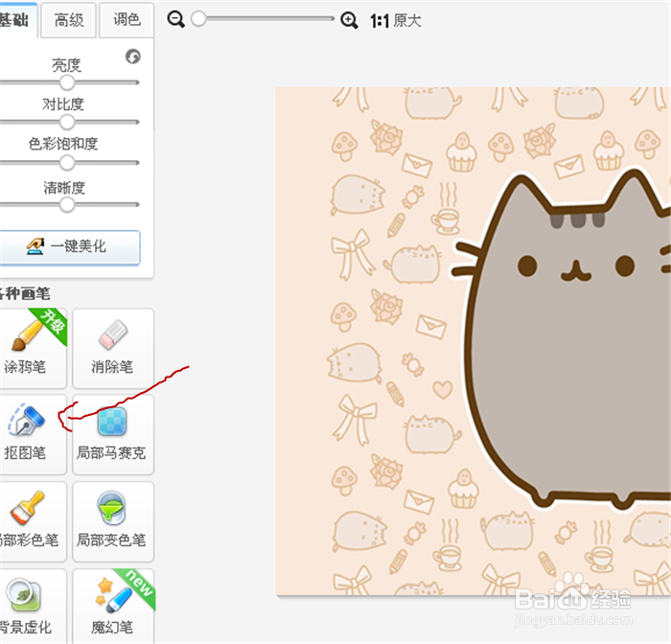Click the zoom in magnifier icon
Image resolution: width=671 pixels, height=644 pixels.
pyautogui.click(x=349, y=20)
